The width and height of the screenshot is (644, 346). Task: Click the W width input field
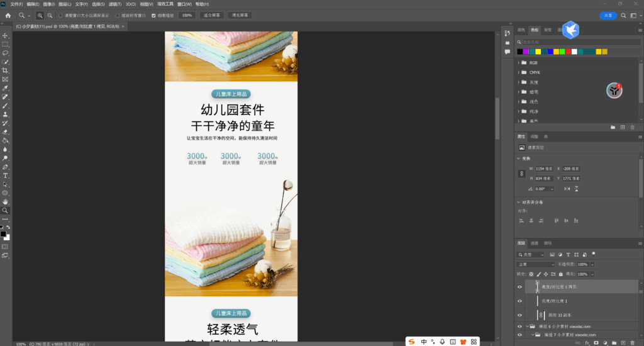coord(544,169)
